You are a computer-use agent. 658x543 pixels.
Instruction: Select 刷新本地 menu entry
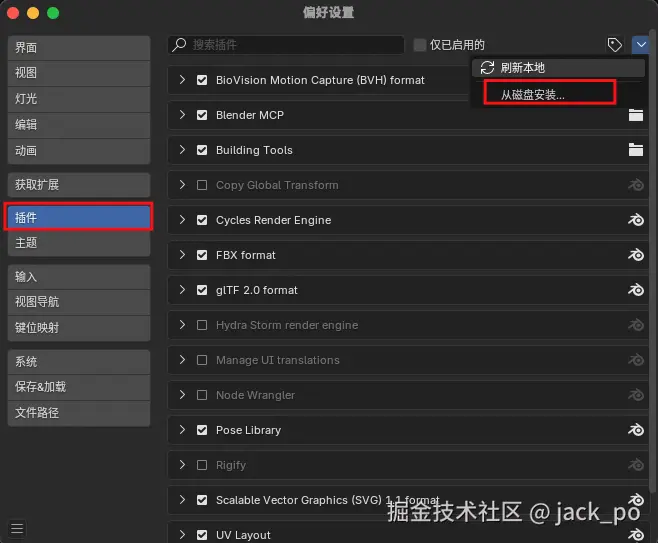(558, 68)
